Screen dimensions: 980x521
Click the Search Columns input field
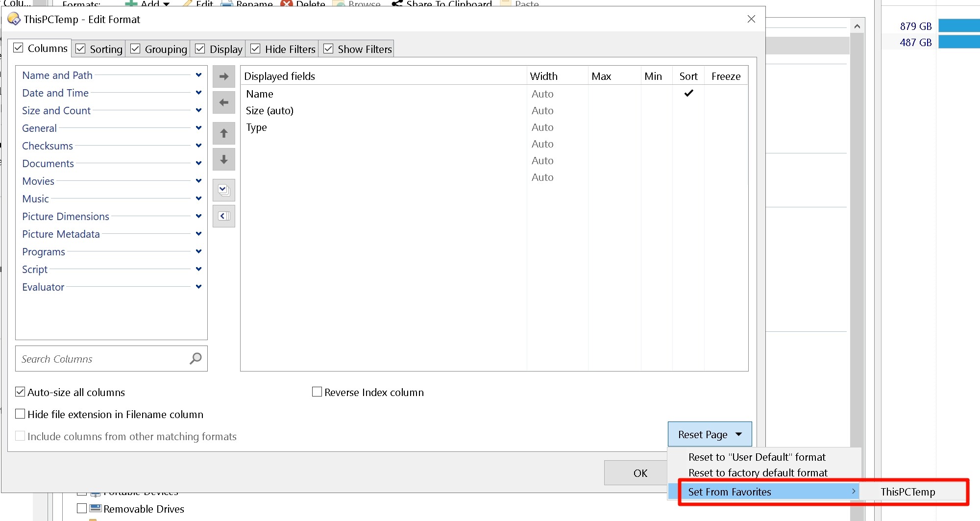pos(103,359)
